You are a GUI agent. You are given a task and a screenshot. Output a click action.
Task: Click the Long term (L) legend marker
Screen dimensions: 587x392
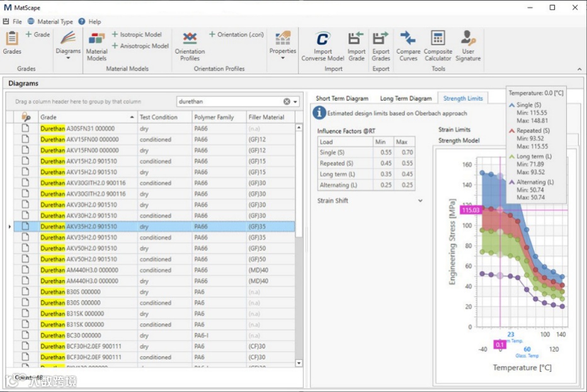[x=512, y=156]
